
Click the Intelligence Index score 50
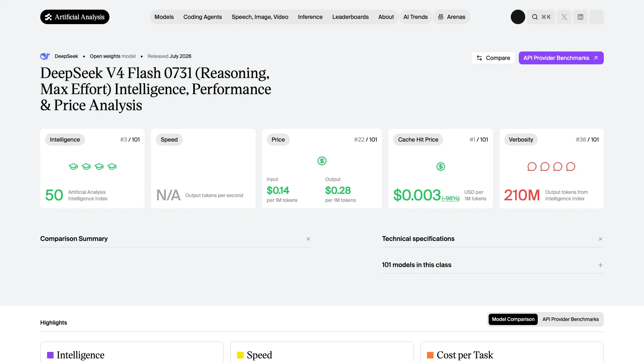(x=54, y=195)
